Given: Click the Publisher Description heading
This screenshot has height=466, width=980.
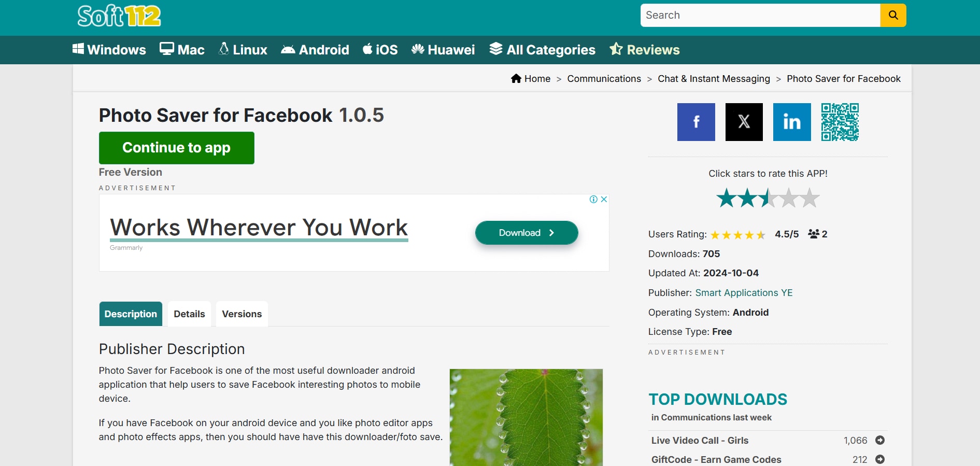Looking at the screenshot, I should (x=172, y=349).
